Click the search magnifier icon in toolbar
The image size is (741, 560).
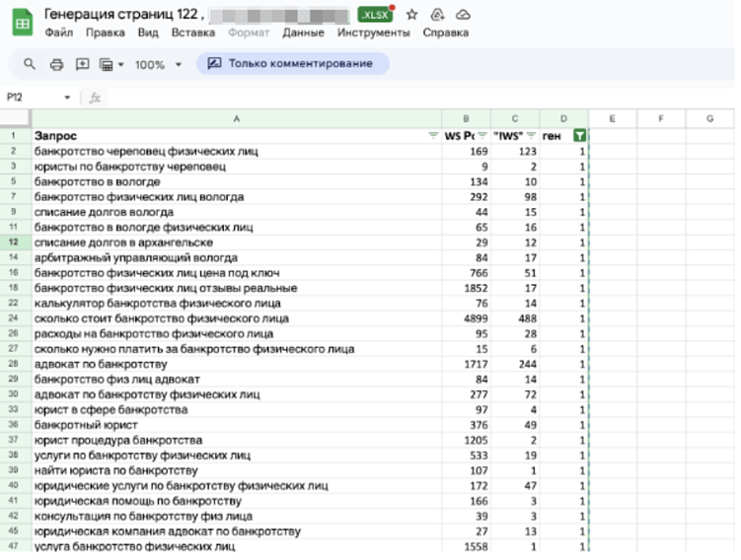(30, 64)
